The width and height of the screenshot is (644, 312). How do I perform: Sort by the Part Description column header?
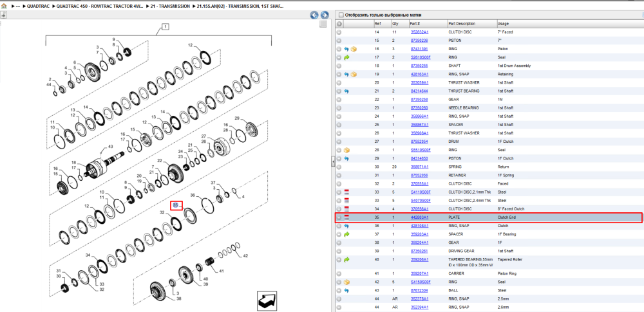tap(471, 24)
